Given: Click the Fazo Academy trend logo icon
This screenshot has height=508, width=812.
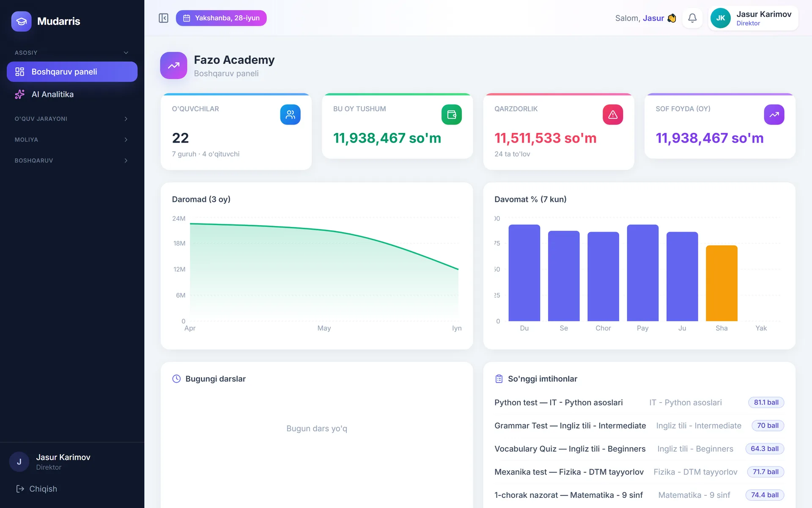Looking at the screenshot, I should pos(173,66).
